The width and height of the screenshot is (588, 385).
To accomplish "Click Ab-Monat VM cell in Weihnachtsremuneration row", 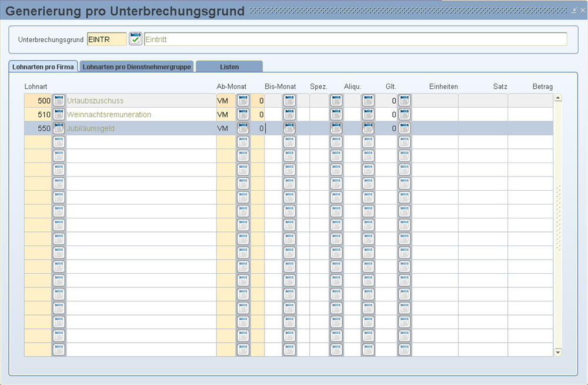I will tap(226, 114).
